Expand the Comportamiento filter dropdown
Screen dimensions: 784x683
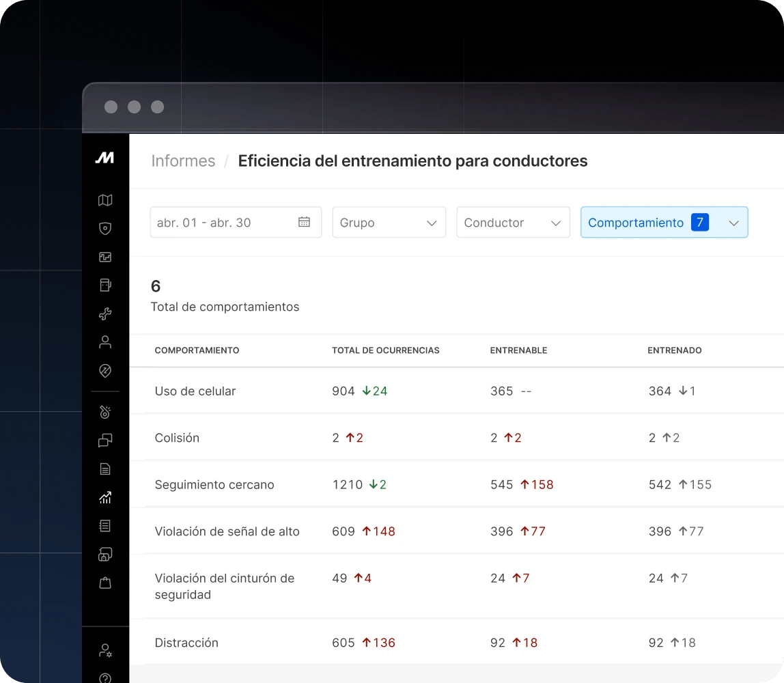pos(664,223)
